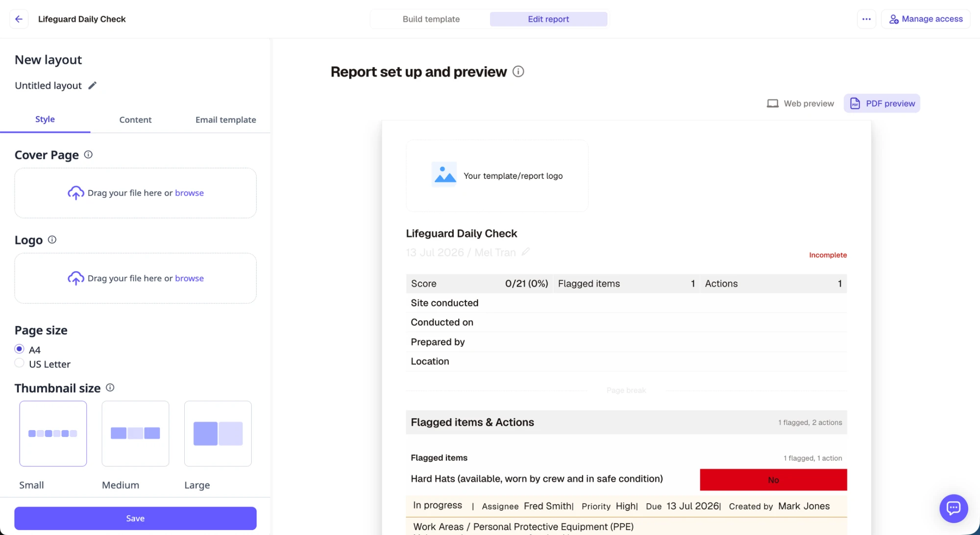Click the Score 0/21 (0%) cell

(x=479, y=284)
